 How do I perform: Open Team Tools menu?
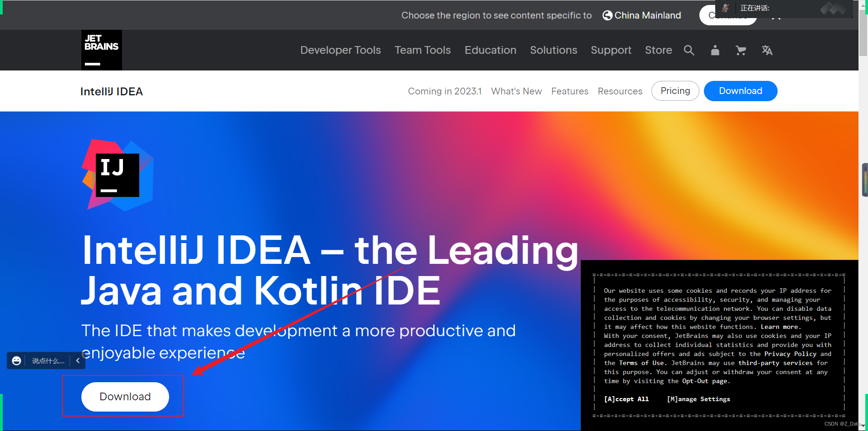(x=423, y=50)
